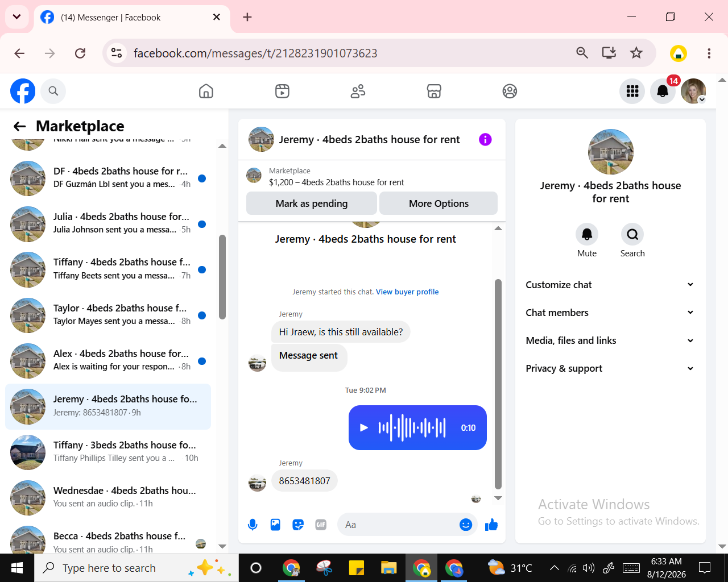Reload the Messenger page

(80, 53)
